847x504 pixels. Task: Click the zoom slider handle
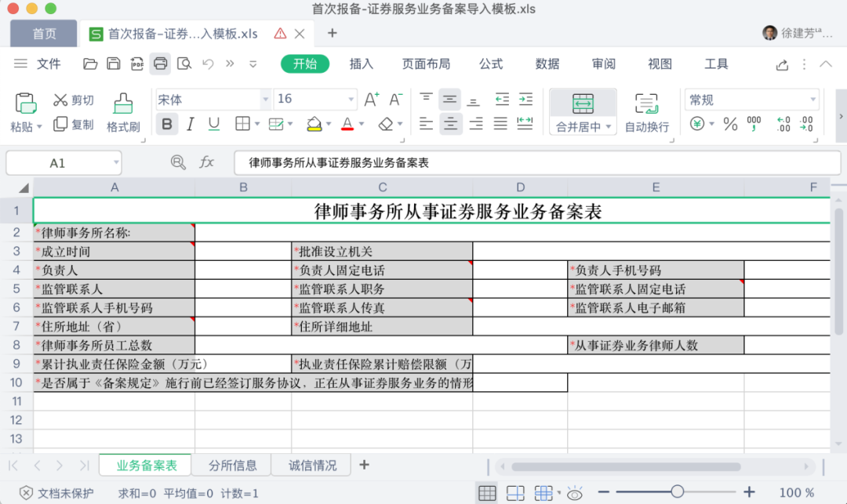678,491
